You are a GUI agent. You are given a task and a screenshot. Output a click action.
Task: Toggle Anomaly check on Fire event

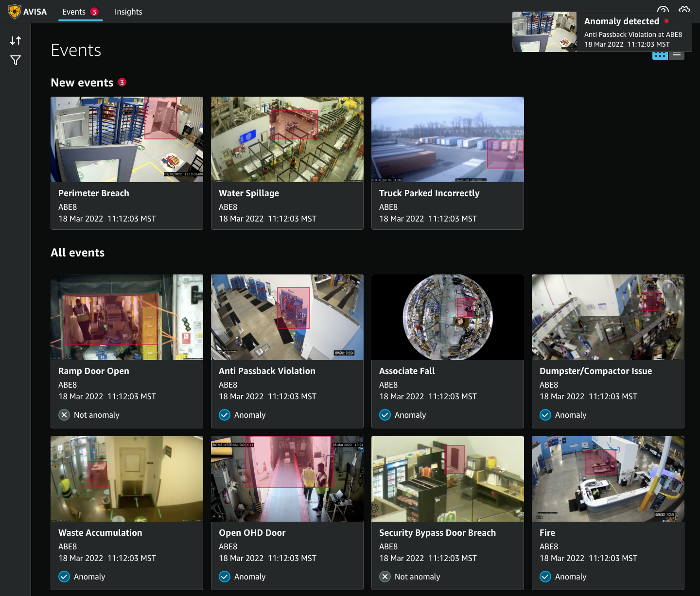(x=545, y=577)
